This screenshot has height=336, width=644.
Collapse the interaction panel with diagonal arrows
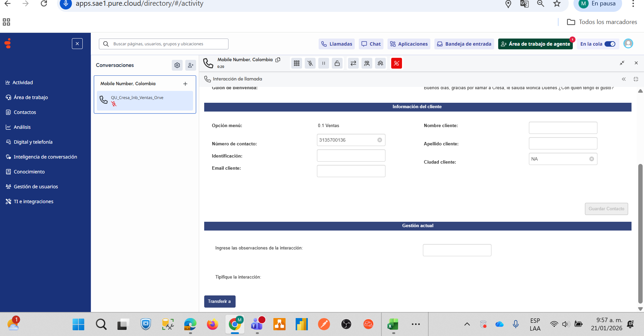coord(622,63)
